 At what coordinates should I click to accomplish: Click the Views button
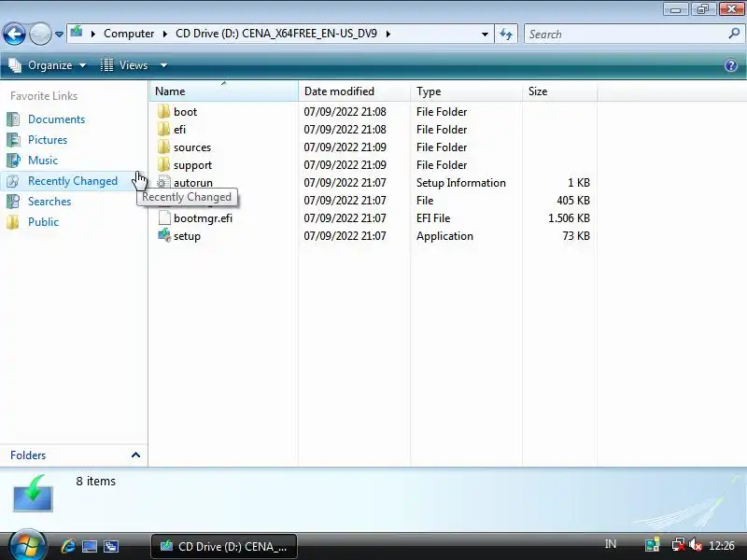point(124,65)
